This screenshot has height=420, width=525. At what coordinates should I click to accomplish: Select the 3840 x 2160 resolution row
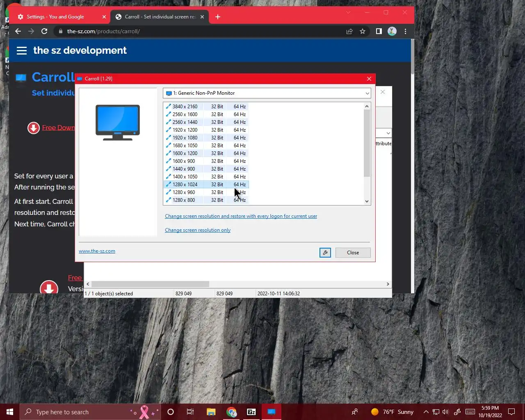pos(206,107)
